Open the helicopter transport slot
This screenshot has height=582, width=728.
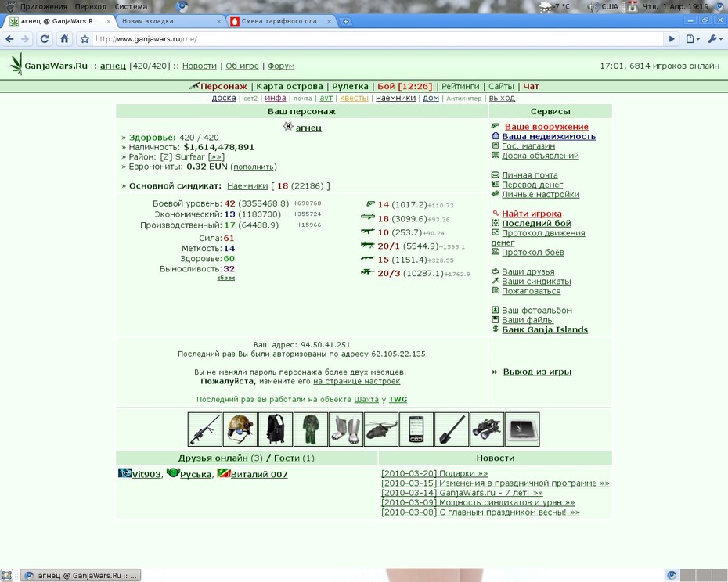381,429
